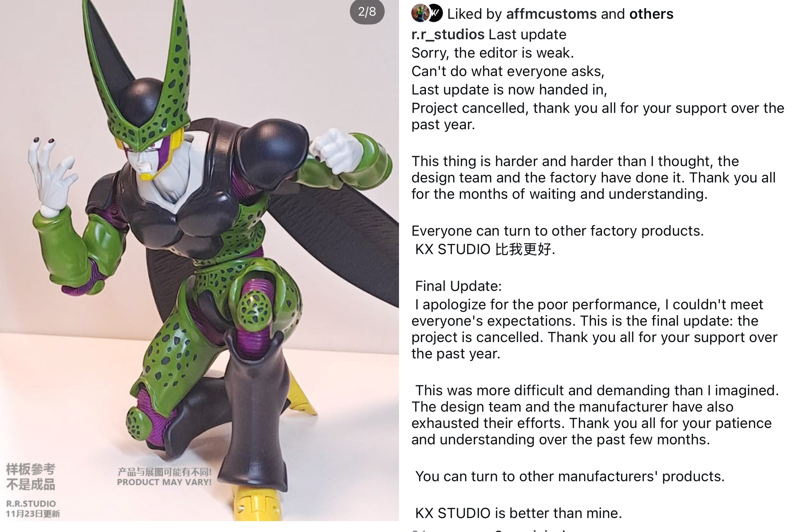Image resolution: width=798 pixels, height=532 pixels.
Task: Click the Chinese 样板參考 watermark text
Action: [x=31, y=469]
